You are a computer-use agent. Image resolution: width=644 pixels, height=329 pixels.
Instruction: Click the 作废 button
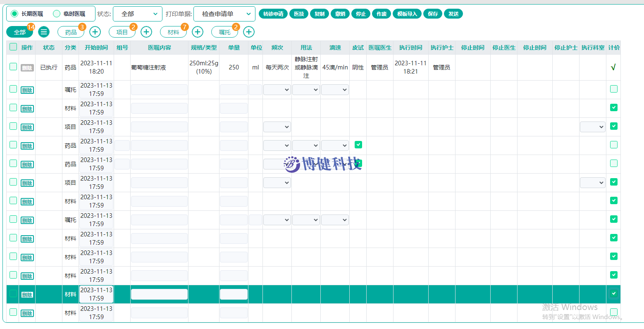point(382,14)
